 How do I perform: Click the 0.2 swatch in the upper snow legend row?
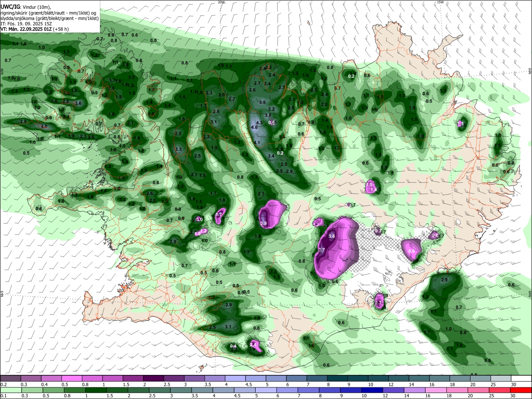point(10,379)
